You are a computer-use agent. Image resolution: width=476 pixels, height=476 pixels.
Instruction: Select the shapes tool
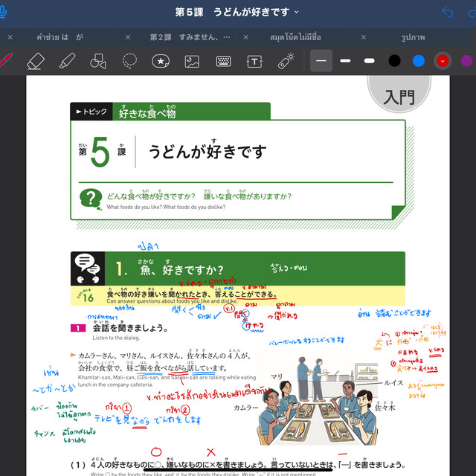pyautogui.click(x=98, y=60)
